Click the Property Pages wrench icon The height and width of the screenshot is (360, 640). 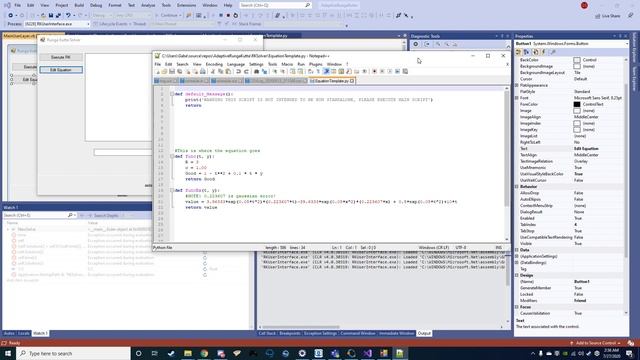click(x=553, y=52)
